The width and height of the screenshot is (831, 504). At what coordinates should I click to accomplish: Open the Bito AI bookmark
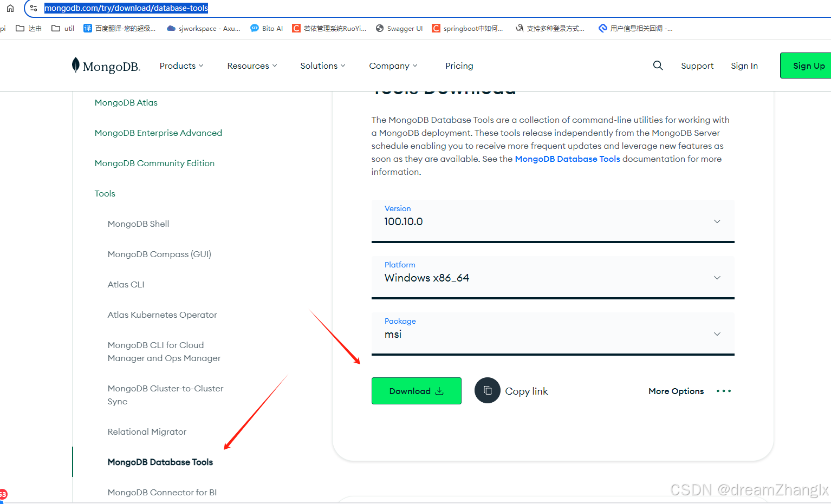(267, 29)
